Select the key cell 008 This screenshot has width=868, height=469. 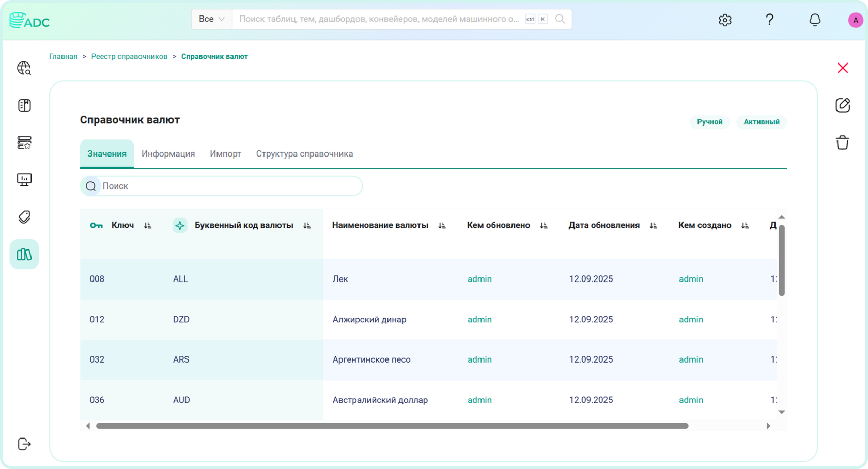point(97,279)
